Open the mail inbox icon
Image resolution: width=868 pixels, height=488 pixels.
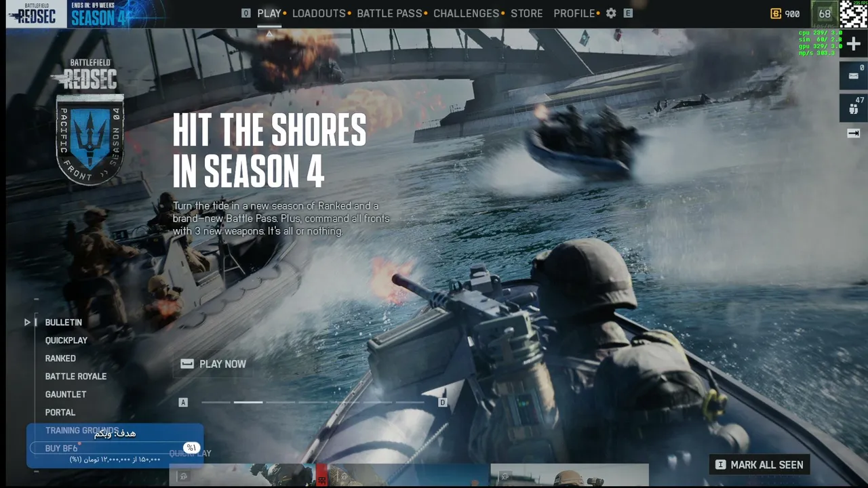(x=853, y=75)
